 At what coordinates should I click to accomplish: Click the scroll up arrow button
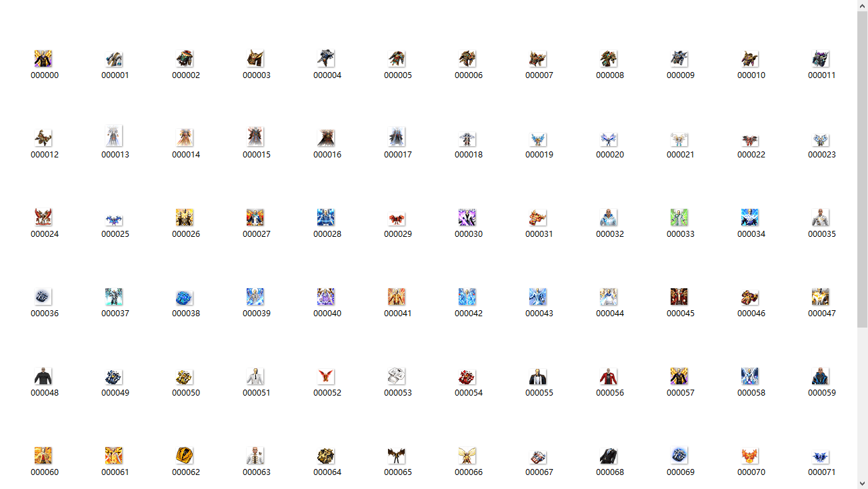coord(862,5)
